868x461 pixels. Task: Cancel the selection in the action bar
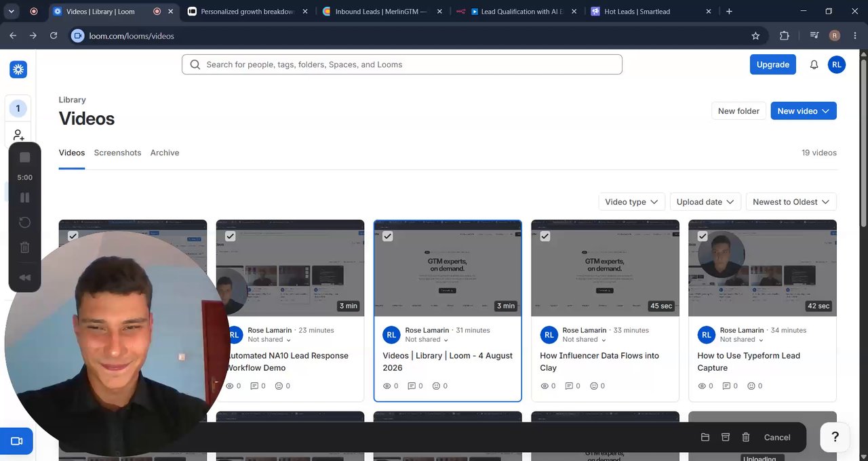[777, 437]
